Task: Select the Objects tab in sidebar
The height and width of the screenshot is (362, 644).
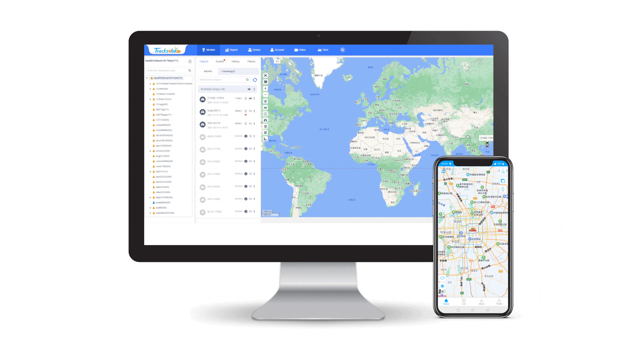Action: pyautogui.click(x=204, y=61)
